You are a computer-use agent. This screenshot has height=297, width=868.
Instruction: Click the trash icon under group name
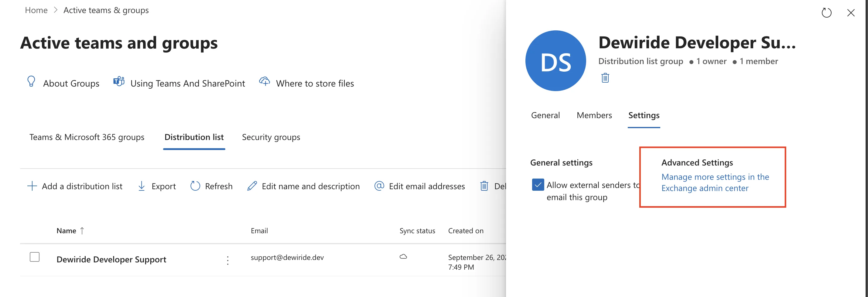pyautogui.click(x=605, y=78)
